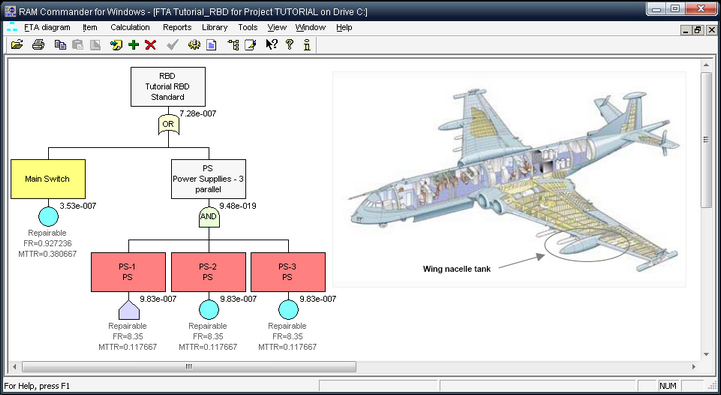
Task: Click the printer icon in toolbar
Action: click(38, 45)
